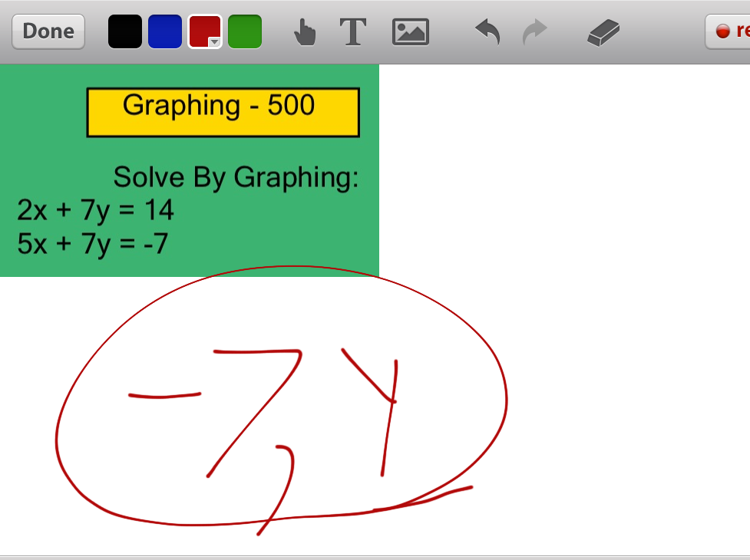
Task: Click the equation 5x + 7y = -7
Action: (92, 244)
